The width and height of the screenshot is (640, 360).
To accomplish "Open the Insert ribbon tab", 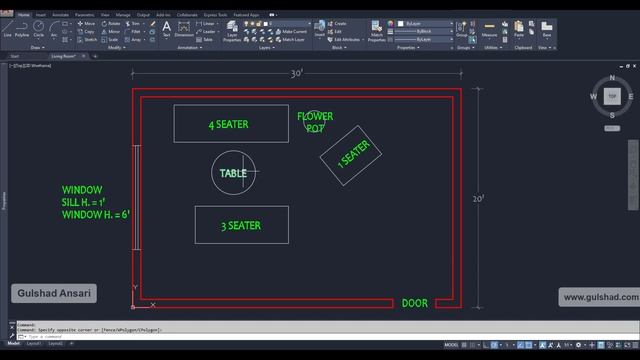I will [x=41, y=15].
